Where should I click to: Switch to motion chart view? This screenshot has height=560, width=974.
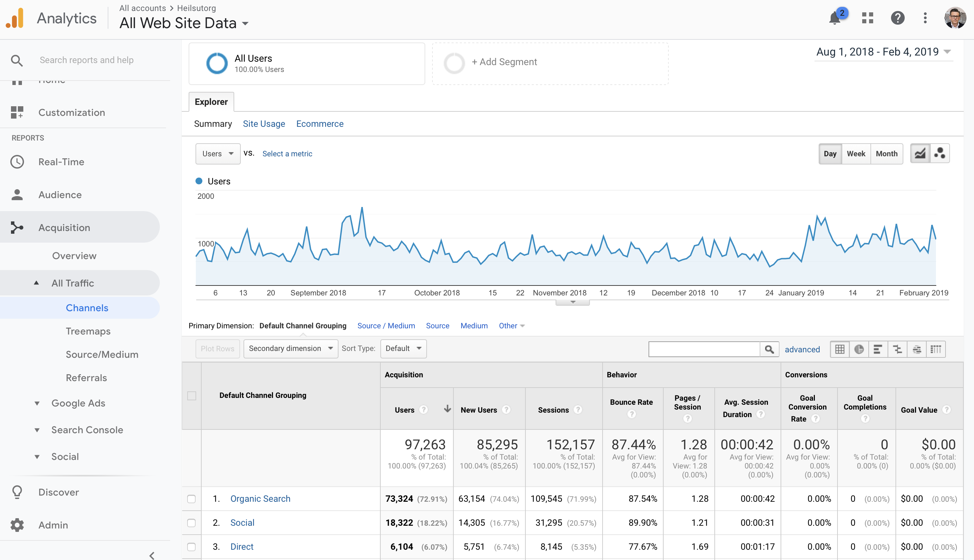click(940, 154)
